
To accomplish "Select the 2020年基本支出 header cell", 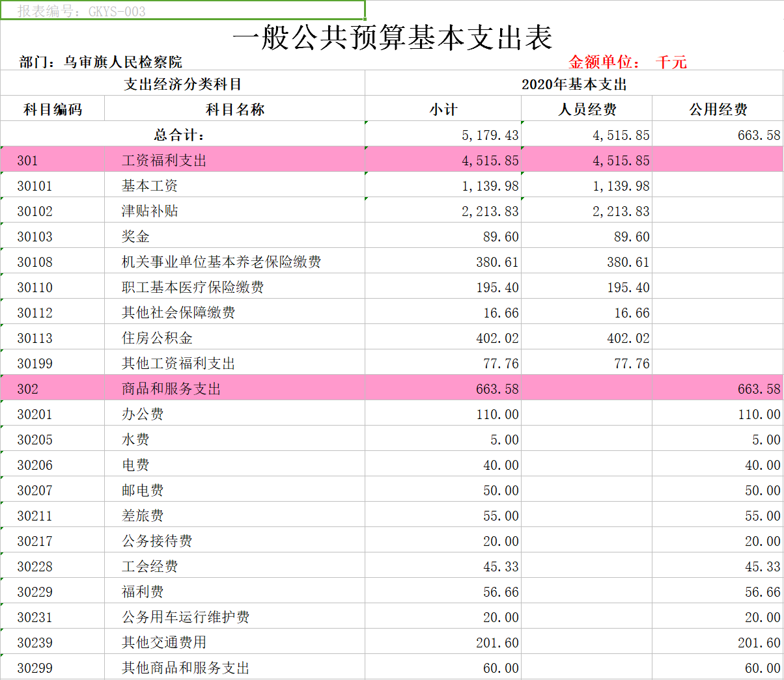I will coord(574,83).
